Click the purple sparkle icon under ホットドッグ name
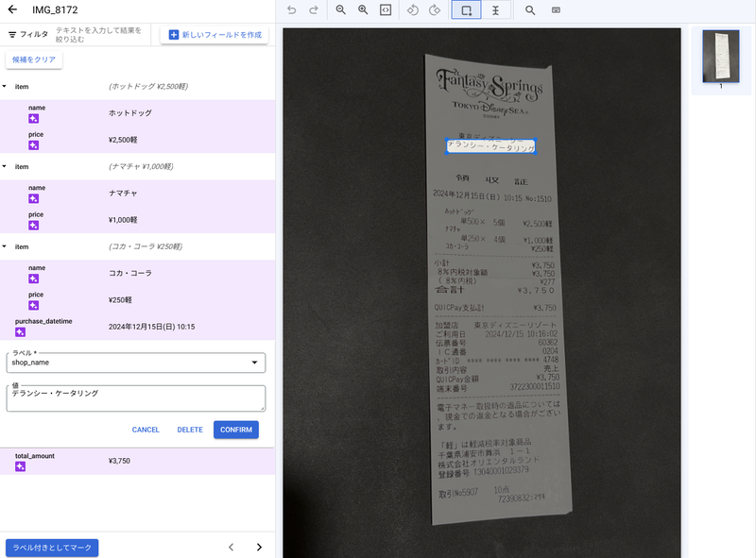 (34, 119)
